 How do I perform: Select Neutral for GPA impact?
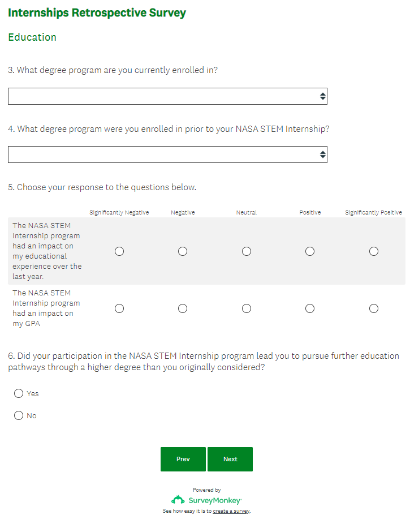[x=247, y=308]
